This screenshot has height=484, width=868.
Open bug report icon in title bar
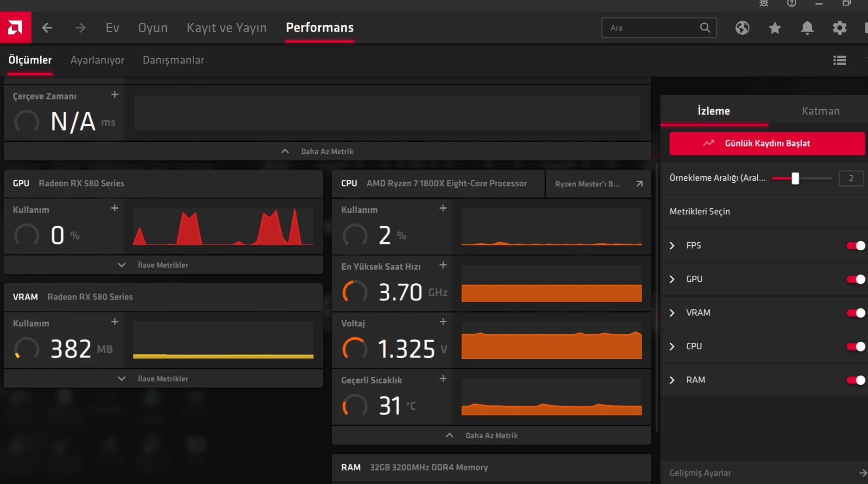pyautogui.click(x=764, y=3)
